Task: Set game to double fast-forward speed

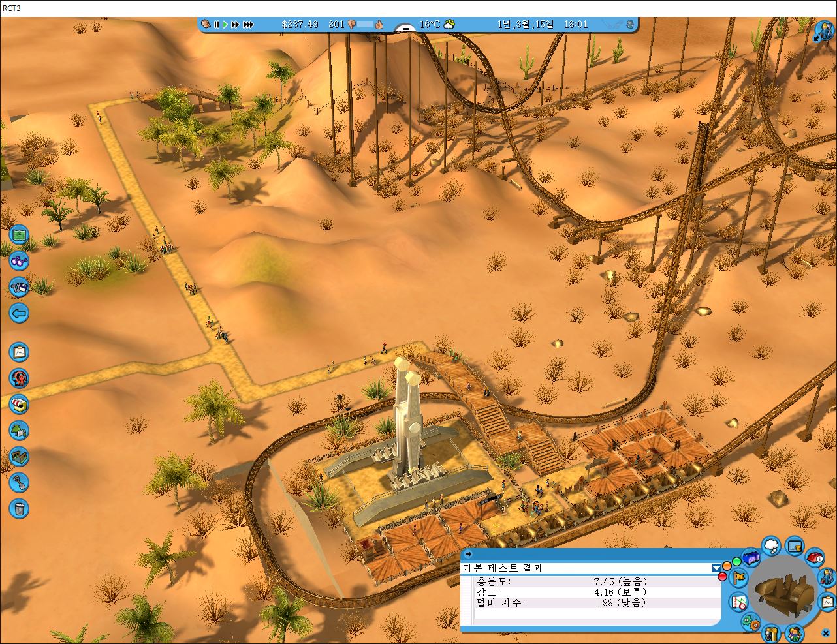Action: 235,24
